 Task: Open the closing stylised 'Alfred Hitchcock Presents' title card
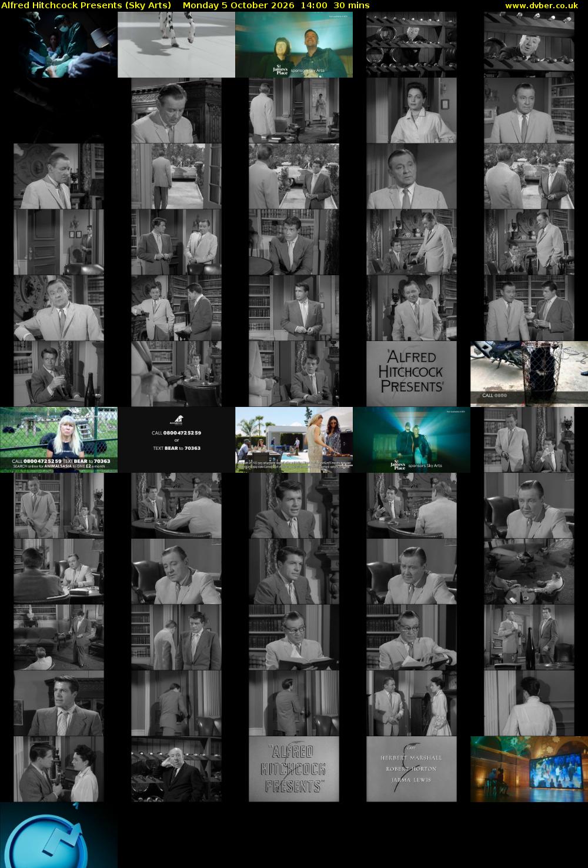click(294, 769)
